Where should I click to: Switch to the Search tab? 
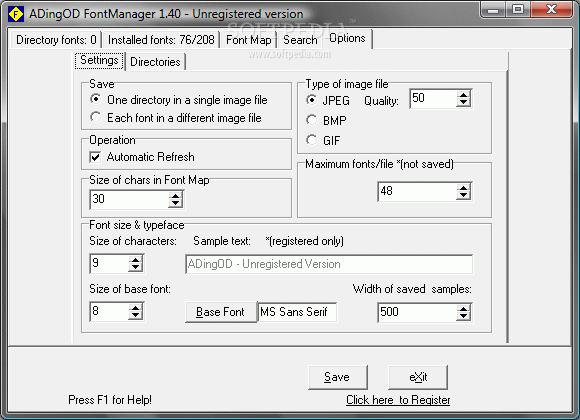click(x=300, y=40)
